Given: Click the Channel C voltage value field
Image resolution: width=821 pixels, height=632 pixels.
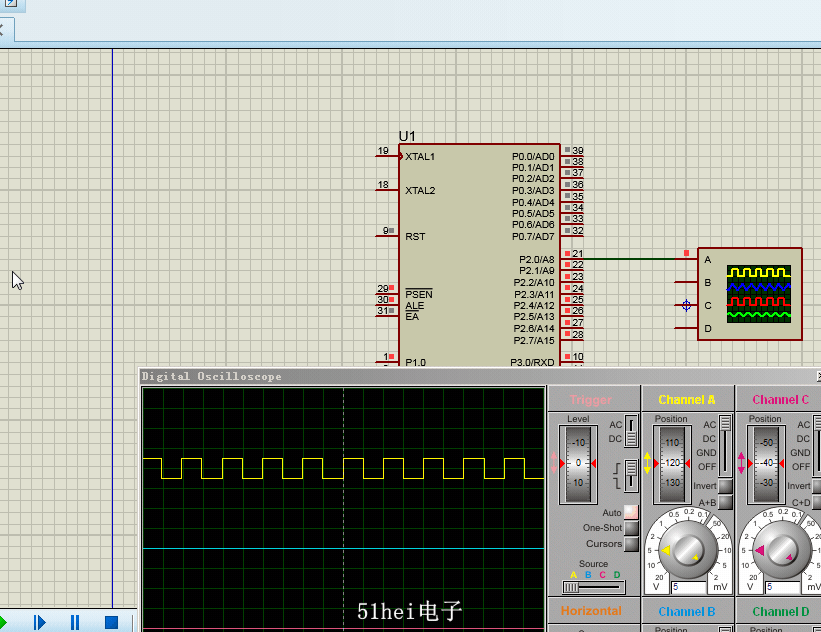Looking at the screenshot, I should (783, 587).
